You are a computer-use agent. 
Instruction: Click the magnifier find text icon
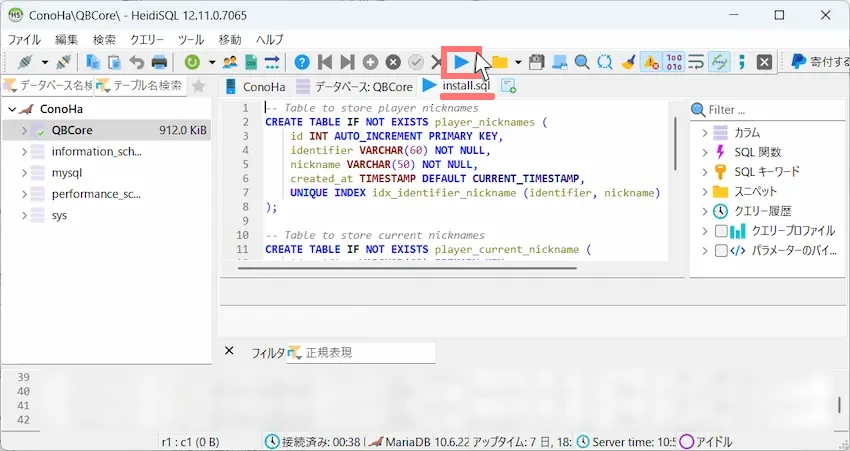[x=582, y=62]
